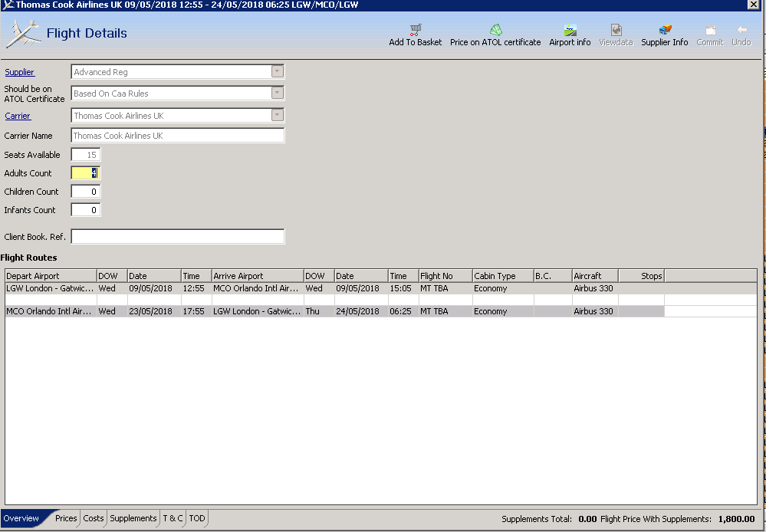Screen dimensions: 766x532
Task: Click the Adults Count field
Action: pos(86,173)
